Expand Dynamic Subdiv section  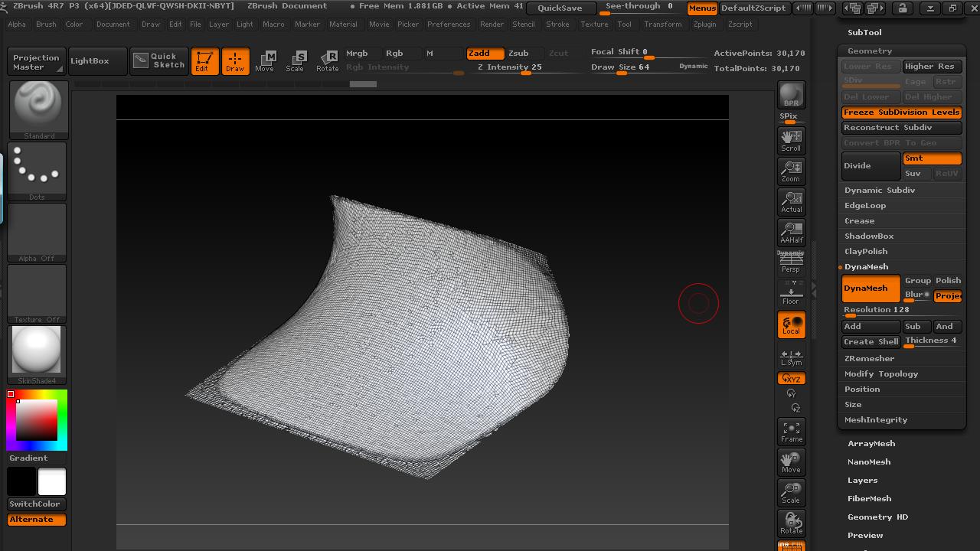click(x=880, y=190)
